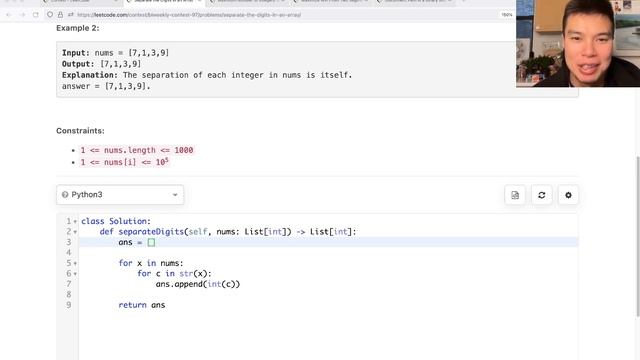This screenshot has width=640, height=360.
Task: Click the 'for x in nums:' code line
Action: (151, 263)
